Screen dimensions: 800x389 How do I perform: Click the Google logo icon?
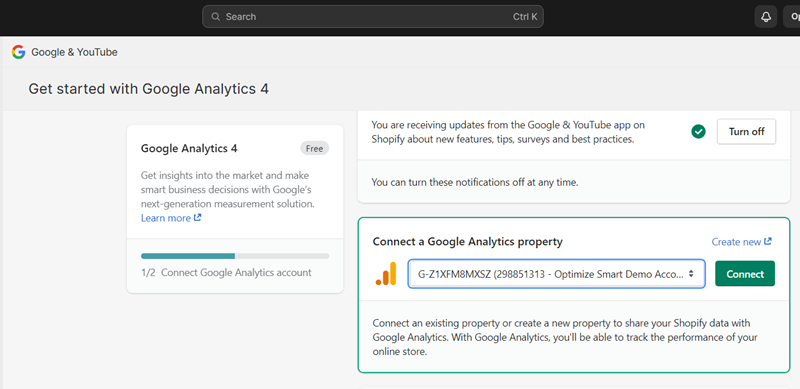pos(18,52)
